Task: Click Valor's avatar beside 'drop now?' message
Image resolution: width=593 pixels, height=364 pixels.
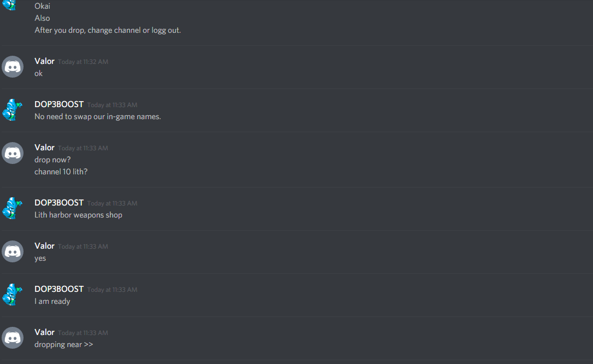Action: 13,153
